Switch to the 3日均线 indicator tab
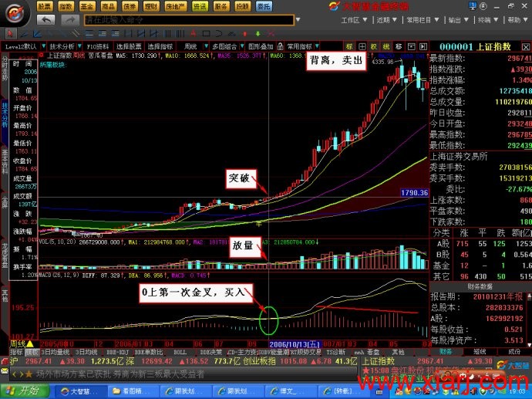532x399 pixels. [x=86, y=352]
